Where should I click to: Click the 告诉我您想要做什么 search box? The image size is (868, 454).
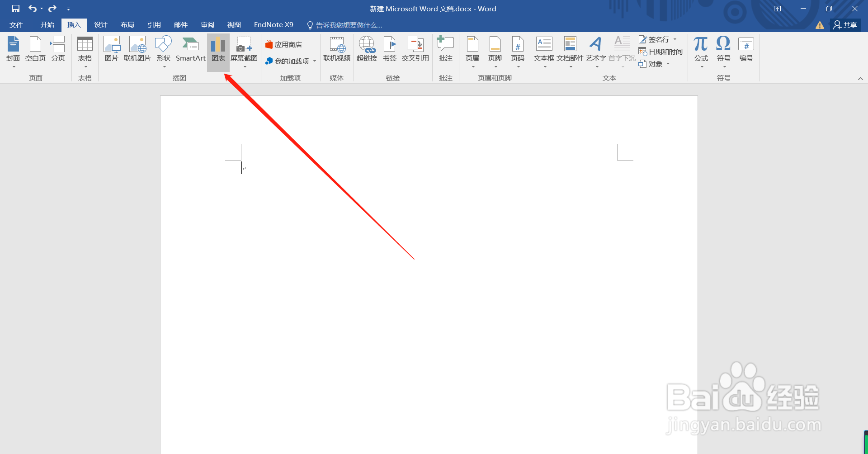click(x=344, y=25)
